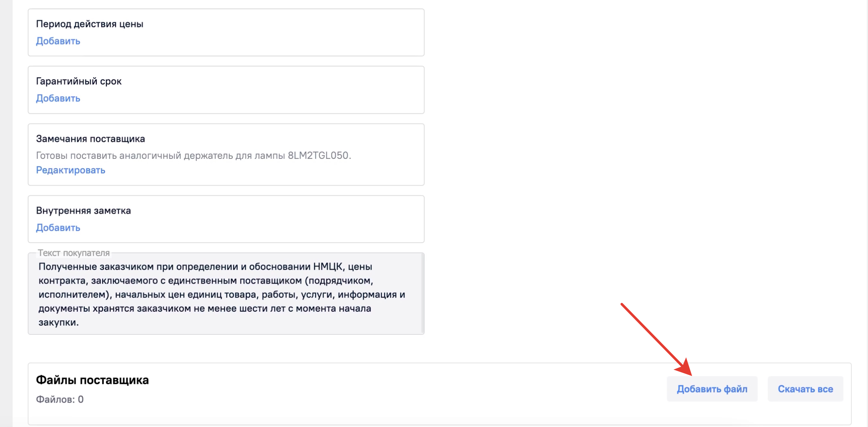
Task: Select the Период действия цены heading
Action: [x=90, y=24]
